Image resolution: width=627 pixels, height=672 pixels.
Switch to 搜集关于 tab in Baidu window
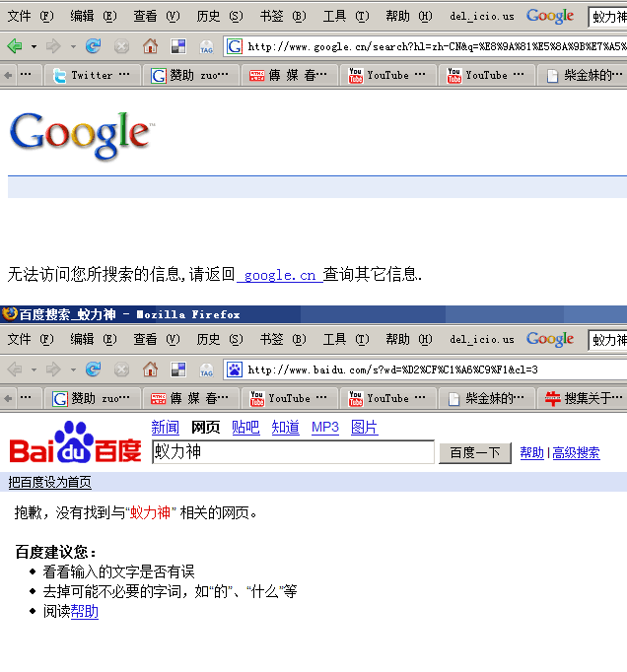coord(583,399)
